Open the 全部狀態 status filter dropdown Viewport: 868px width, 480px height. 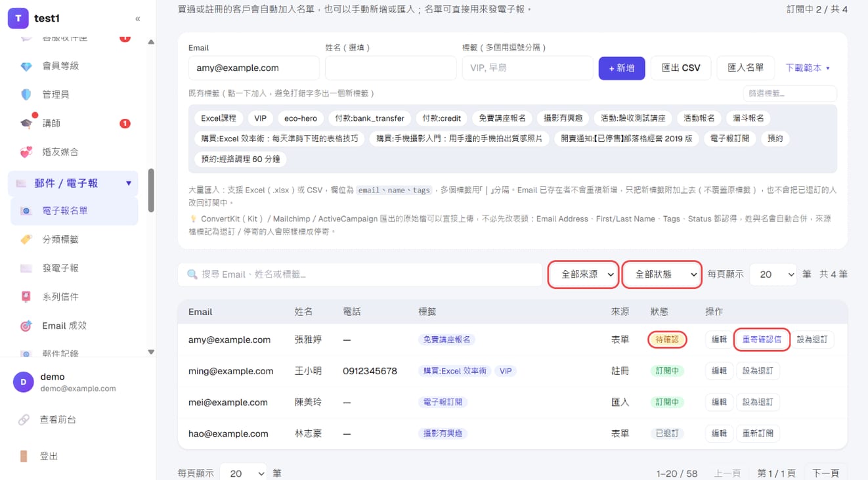661,274
